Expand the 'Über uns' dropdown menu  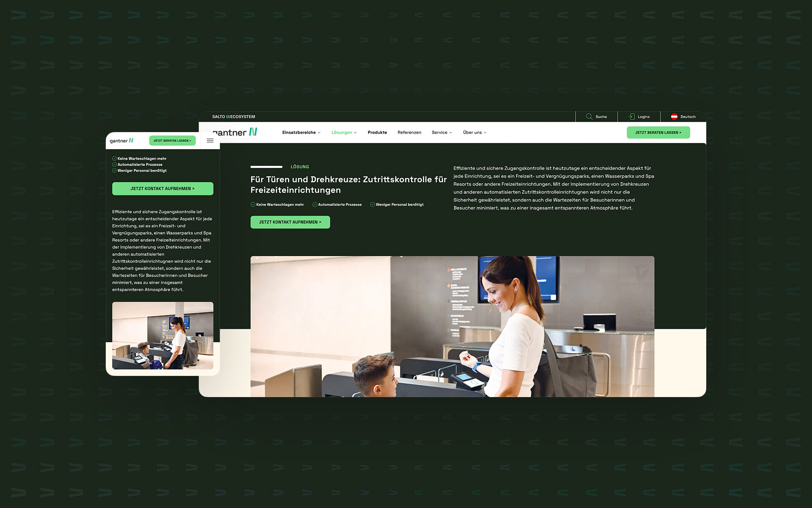(x=474, y=132)
